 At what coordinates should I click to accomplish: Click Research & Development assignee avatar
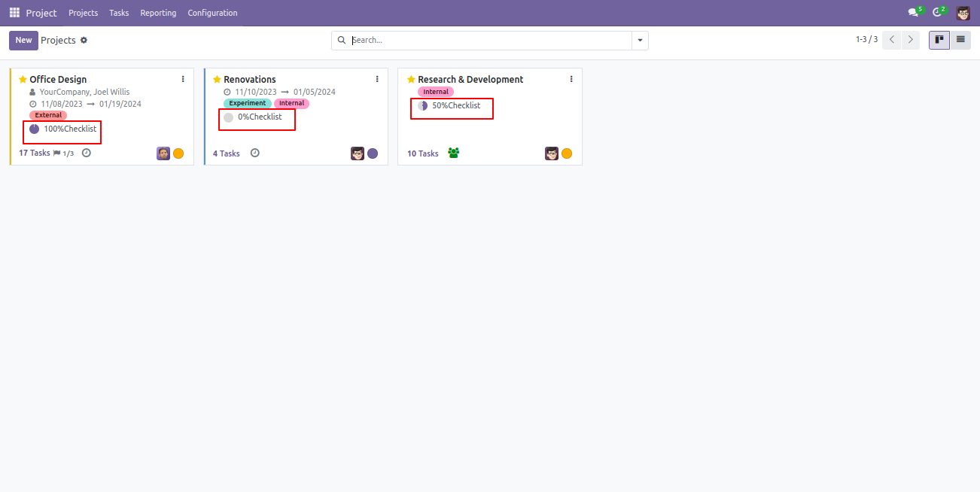click(552, 153)
